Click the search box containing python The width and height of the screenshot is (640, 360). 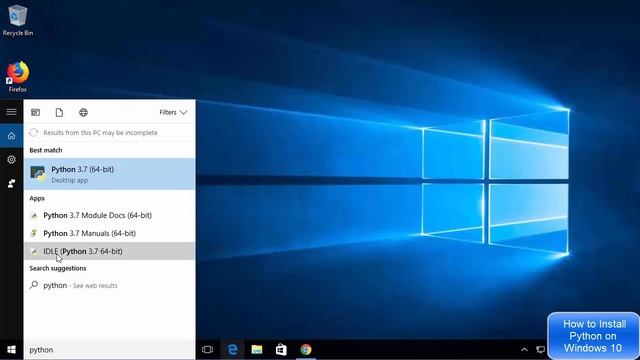pyautogui.click(x=109, y=350)
